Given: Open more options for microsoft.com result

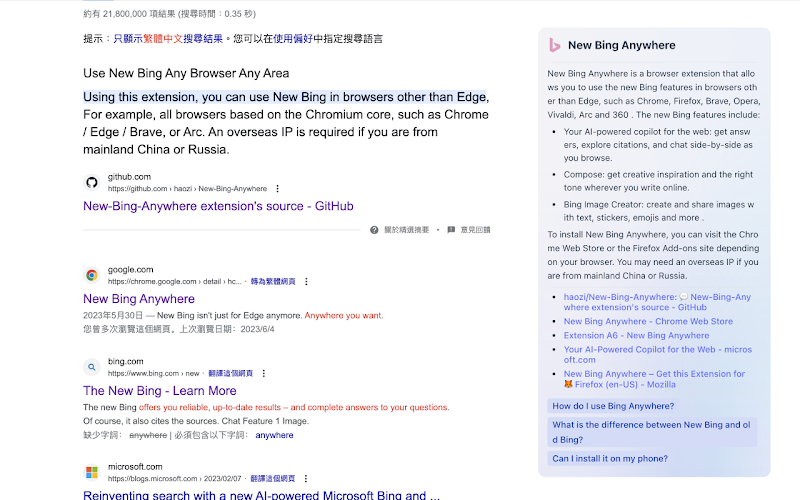Looking at the screenshot, I should [306, 479].
